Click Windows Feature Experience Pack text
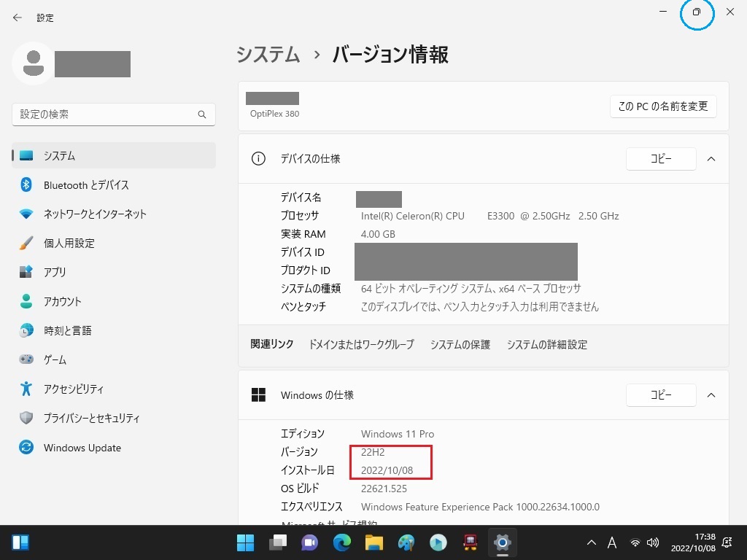Screen dimensions: 747x560 point(480,507)
